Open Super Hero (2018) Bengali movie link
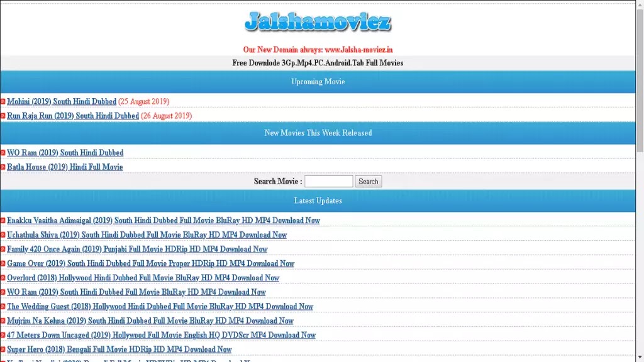Viewport: 644px width, 362px height. point(119,349)
